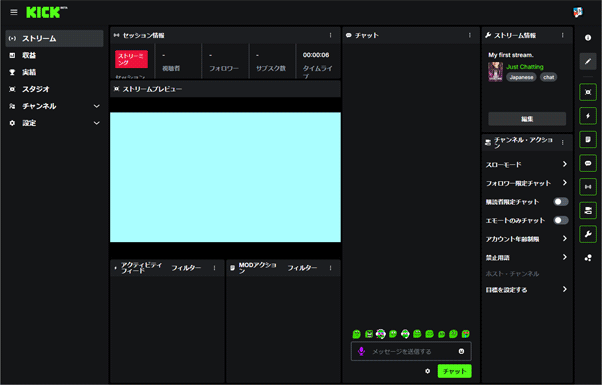Click the Japanese language tag
602x385 pixels.
pyautogui.click(x=521, y=77)
